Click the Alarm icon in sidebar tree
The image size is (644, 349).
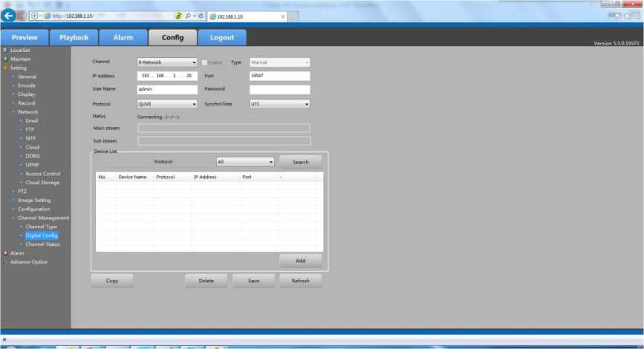[5, 253]
